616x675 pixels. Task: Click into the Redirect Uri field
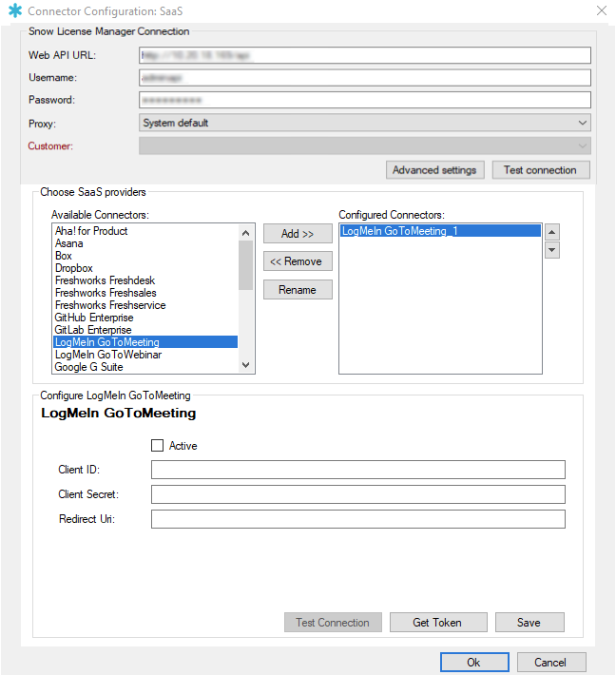(357, 519)
